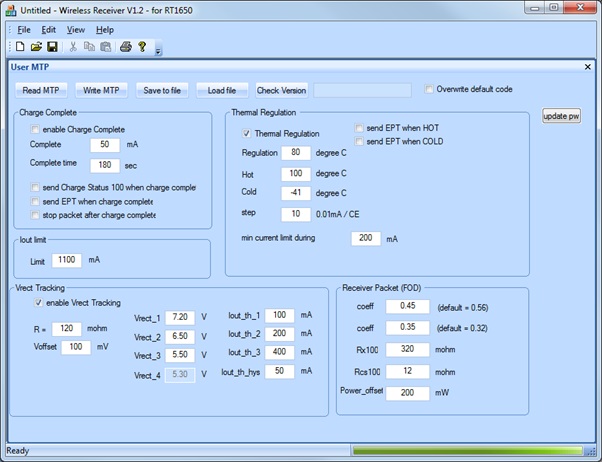Click the Open folder toolbar icon

click(x=36, y=47)
